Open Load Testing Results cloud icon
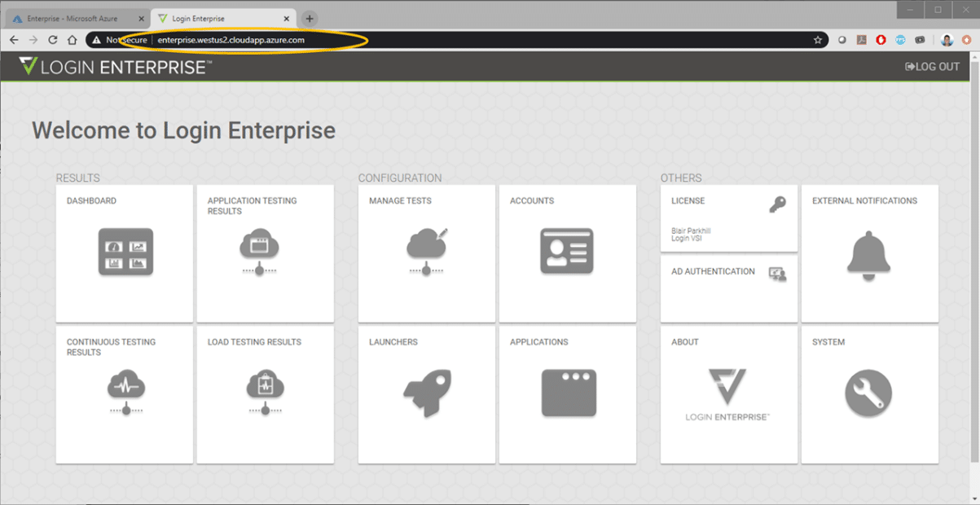Image resolution: width=980 pixels, height=505 pixels. (x=264, y=394)
